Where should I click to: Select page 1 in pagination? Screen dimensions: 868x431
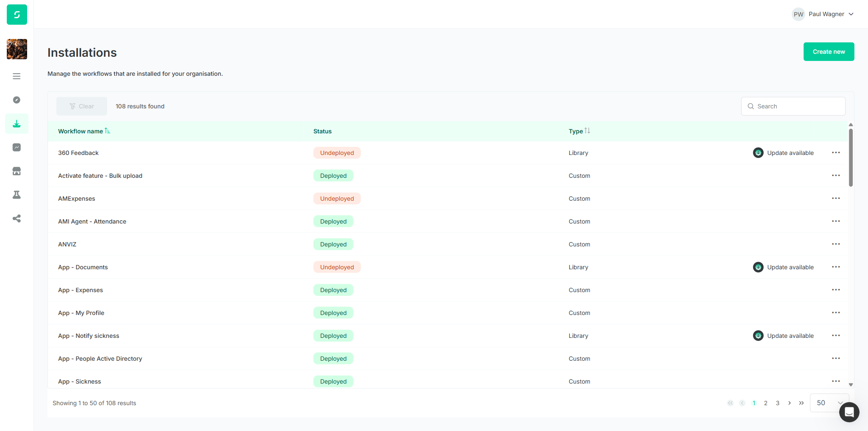(x=754, y=403)
